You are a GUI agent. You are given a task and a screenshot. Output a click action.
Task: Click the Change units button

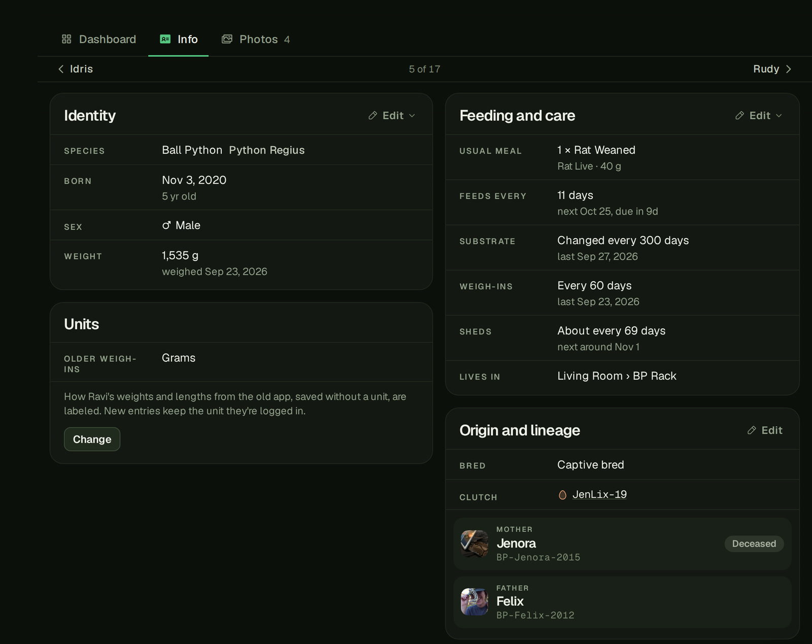pos(92,439)
